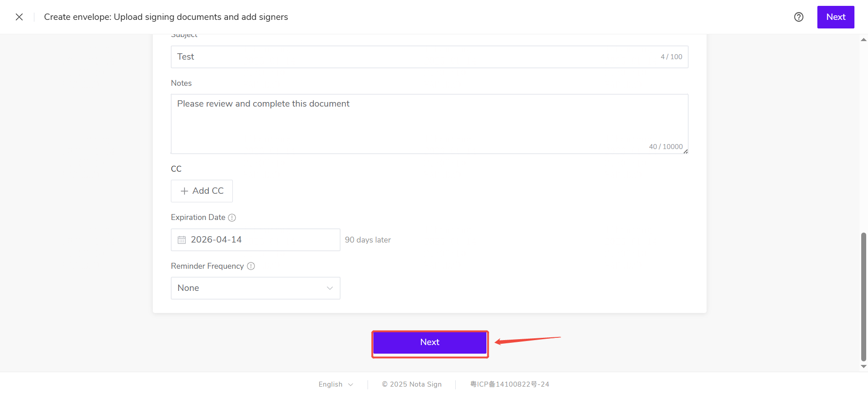Screen dimensions: 868x397
Task: Focus the Subject field containing Test
Action: point(416,57)
